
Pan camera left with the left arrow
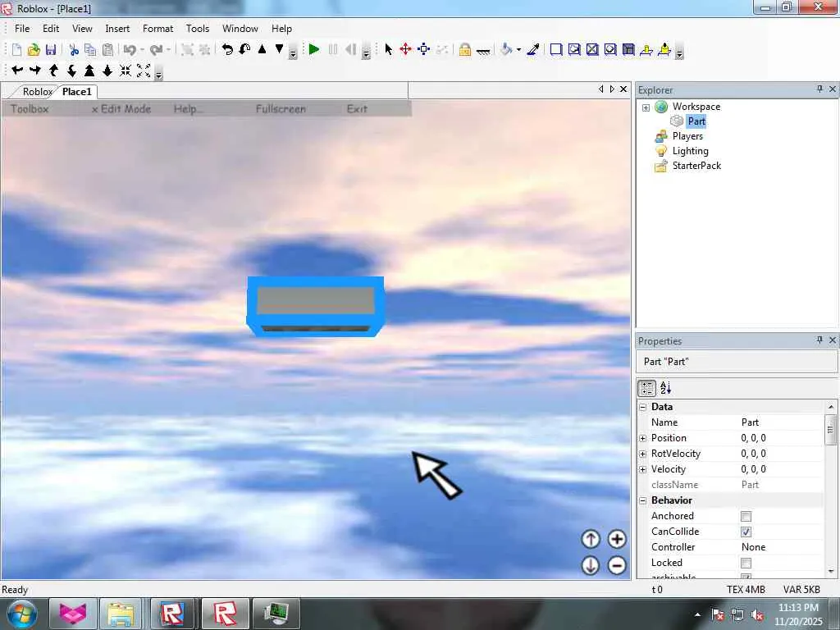coord(18,71)
